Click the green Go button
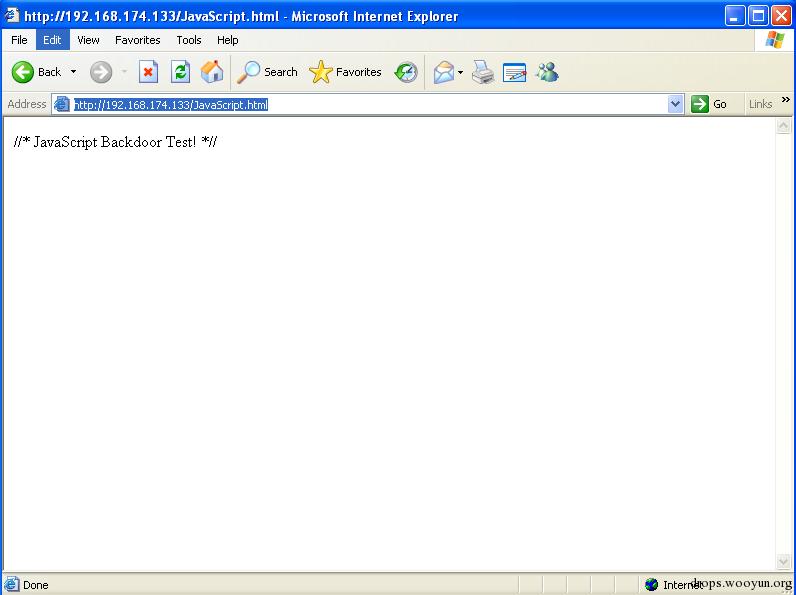This screenshot has width=796, height=595. pyautogui.click(x=709, y=104)
